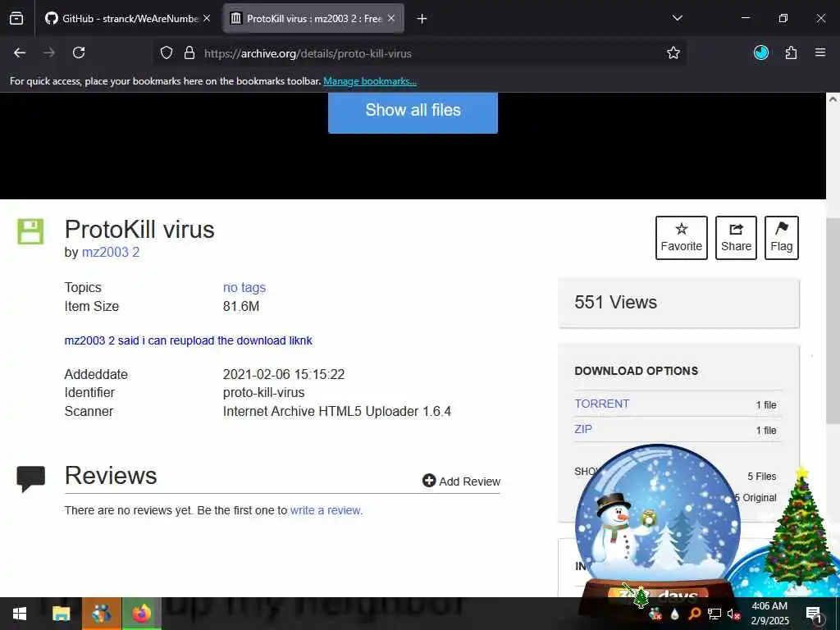This screenshot has width=840, height=630.
Task: Open the blue circular toolbar extension icon
Action: click(x=760, y=52)
